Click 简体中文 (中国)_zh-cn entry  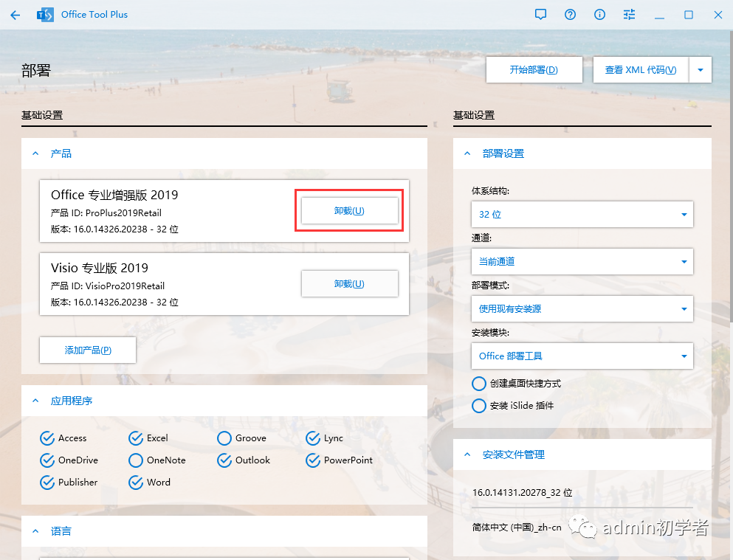517,528
